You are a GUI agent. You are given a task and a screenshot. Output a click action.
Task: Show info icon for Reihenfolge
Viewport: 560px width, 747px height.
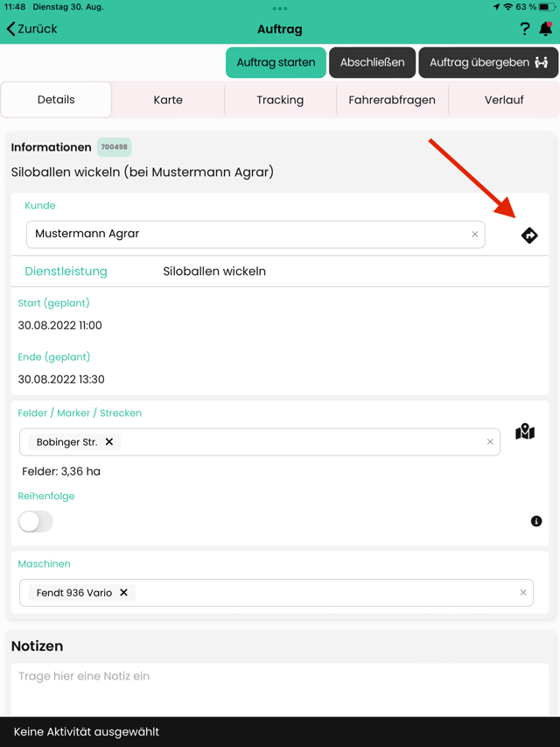click(x=536, y=521)
